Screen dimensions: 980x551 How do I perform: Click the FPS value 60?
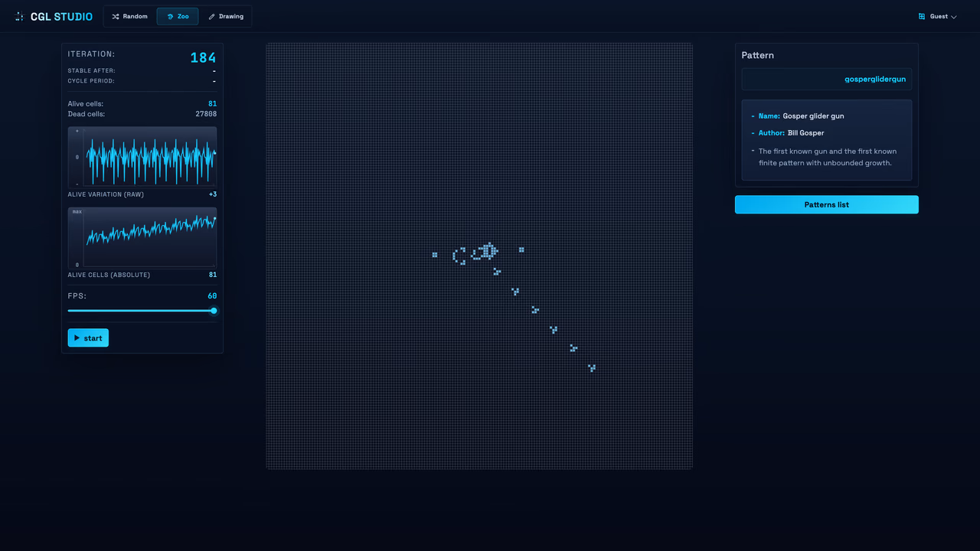coord(212,295)
